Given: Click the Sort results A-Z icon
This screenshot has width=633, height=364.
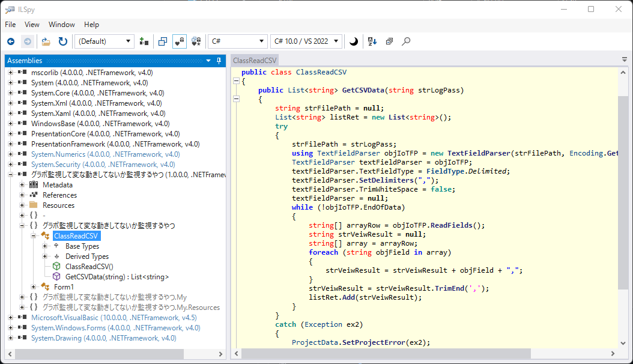Looking at the screenshot, I should pos(372,41).
